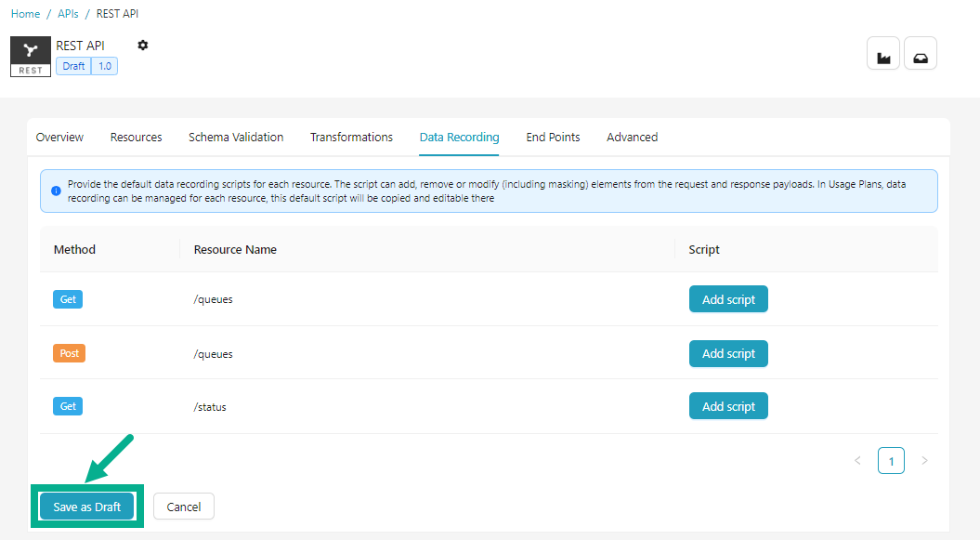Click the inbox tray icon button
Screen dimensions: 980x540
coord(920,54)
